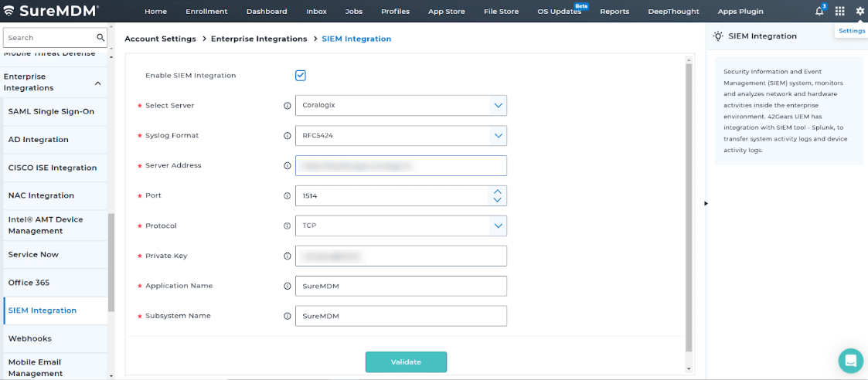Screen dimensions: 868x380
Task: Open the Protocol dropdown showing TCP
Action: point(401,226)
